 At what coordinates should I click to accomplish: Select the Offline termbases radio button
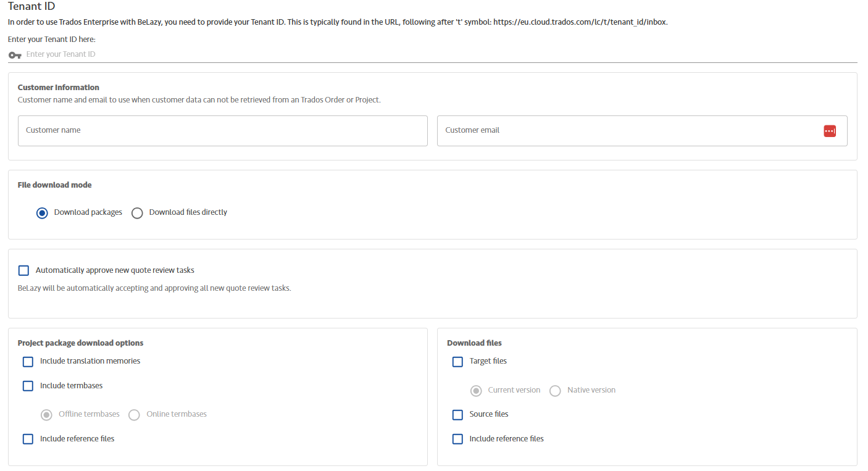(x=46, y=415)
